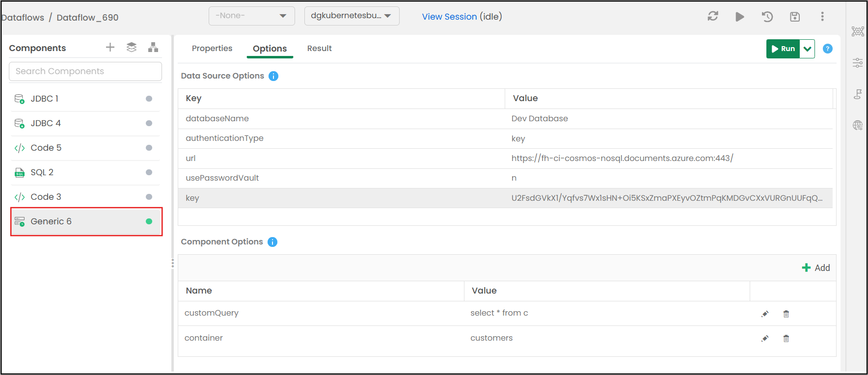Viewport: 868px width, 375px height.
Task: Open the three-dot more options menu
Action: click(x=822, y=17)
